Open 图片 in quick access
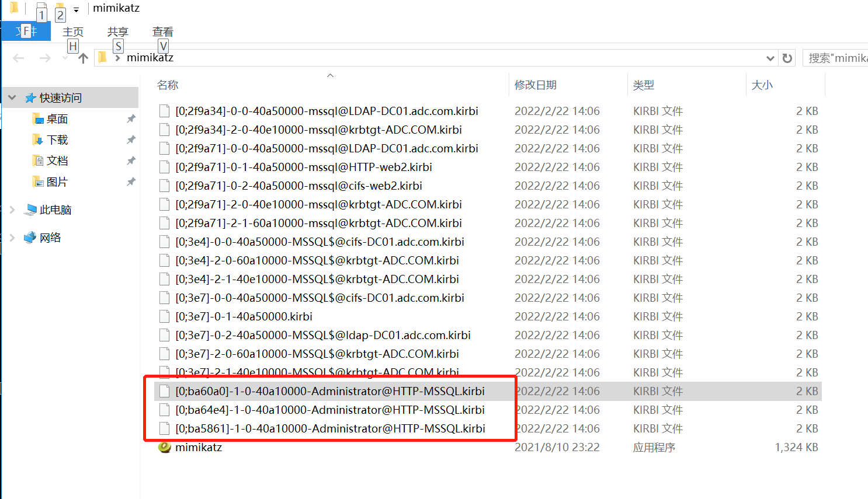This screenshot has width=868, height=499. tap(57, 182)
